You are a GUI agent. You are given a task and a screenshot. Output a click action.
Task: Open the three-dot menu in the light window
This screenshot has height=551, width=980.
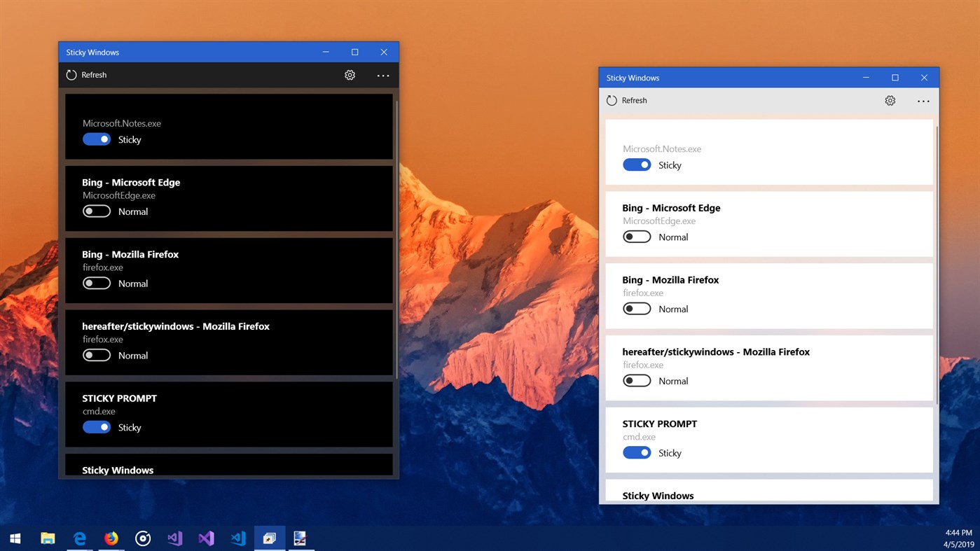pos(923,100)
